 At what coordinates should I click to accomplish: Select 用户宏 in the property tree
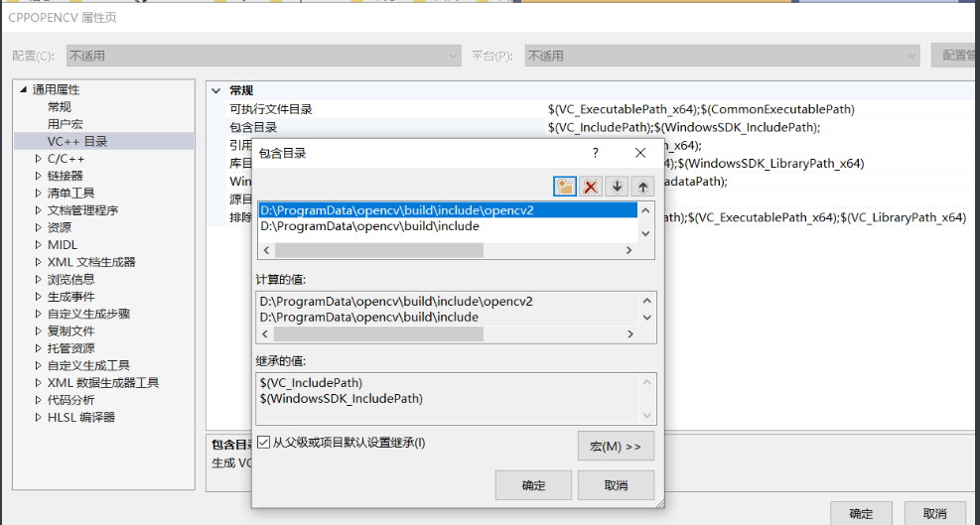click(65, 124)
